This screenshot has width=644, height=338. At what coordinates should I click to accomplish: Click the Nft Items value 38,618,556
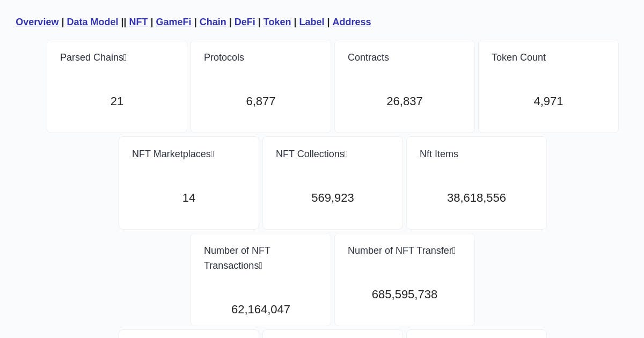pos(477,198)
